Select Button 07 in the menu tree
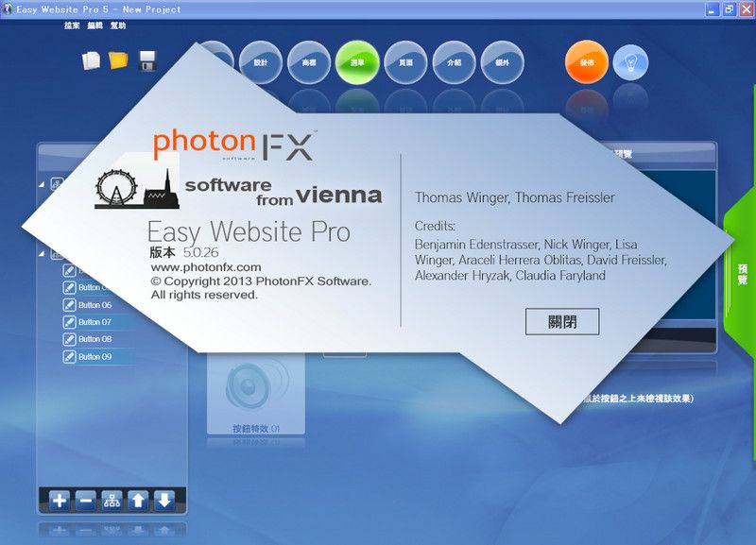The width and height of the screenshot is (756, 545). (x=95, y=322)
